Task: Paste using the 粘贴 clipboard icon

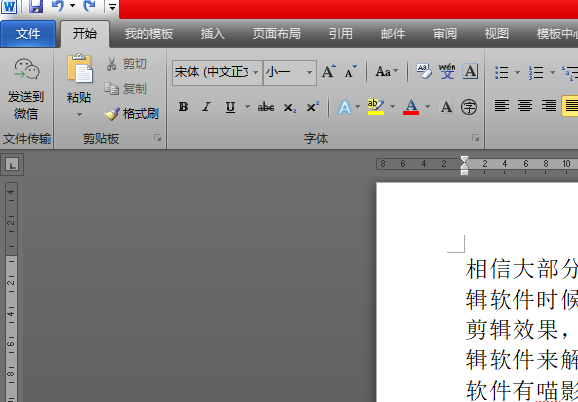Action: (80, 68)
